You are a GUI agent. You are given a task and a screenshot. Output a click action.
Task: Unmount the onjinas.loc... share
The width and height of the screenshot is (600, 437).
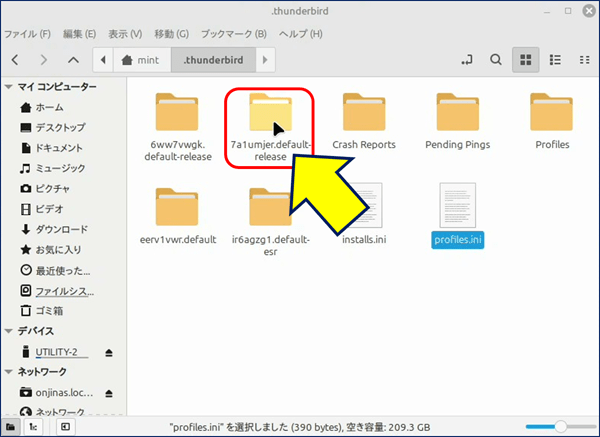point(109,393)
